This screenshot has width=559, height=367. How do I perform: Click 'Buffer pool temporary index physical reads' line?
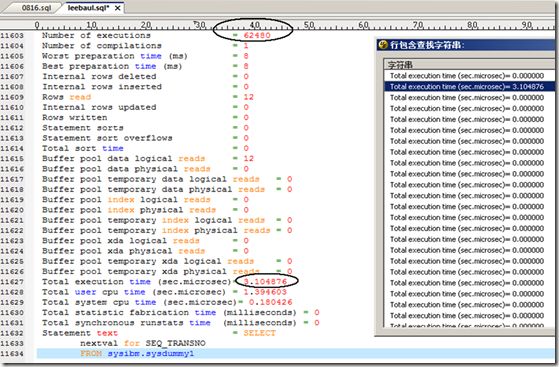pyautogui.click(x=156, y=230)
